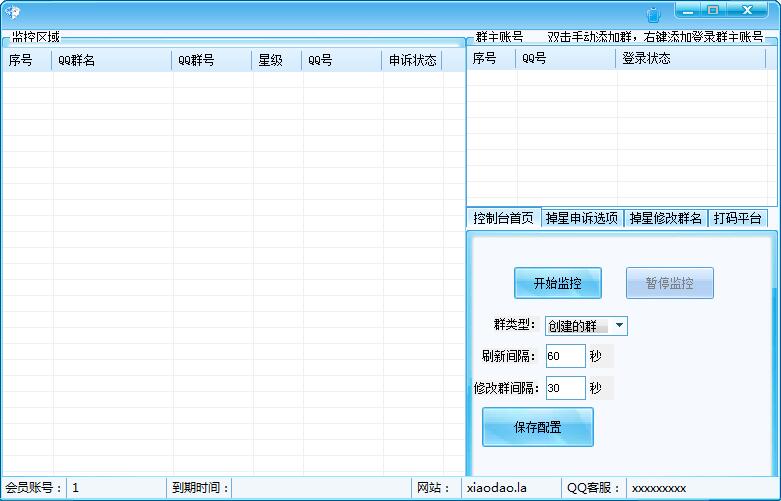
Task: Click the 群类型 label
Action: [x=515, y=325]
